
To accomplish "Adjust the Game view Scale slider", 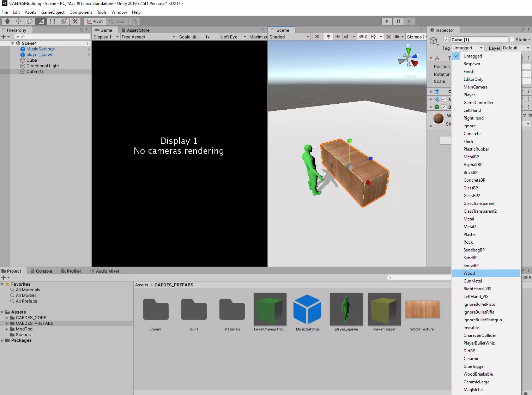I will [198, 37].
